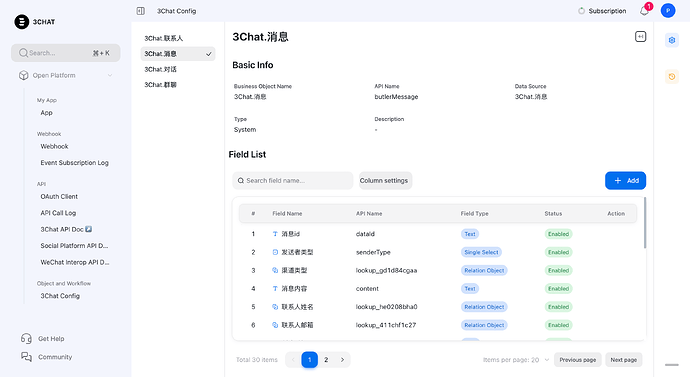Open the user avatar P menu
The height and width of the screenshot is (377, 690).
point(668,11)
